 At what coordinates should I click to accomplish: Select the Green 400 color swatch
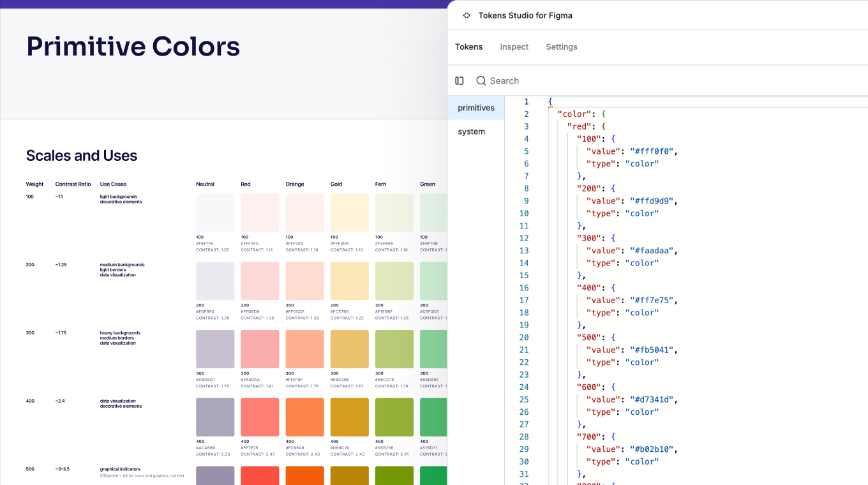(438, 417)
